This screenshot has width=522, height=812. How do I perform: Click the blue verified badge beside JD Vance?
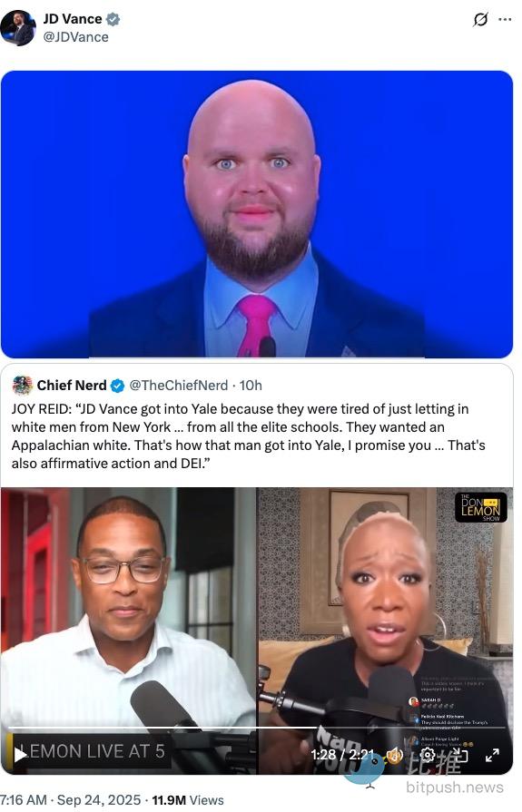[113, 19]
